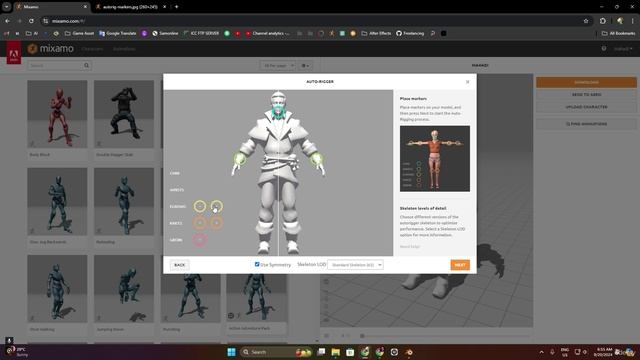
Task: Open the user account dropdown
Action: click(623, 49)
